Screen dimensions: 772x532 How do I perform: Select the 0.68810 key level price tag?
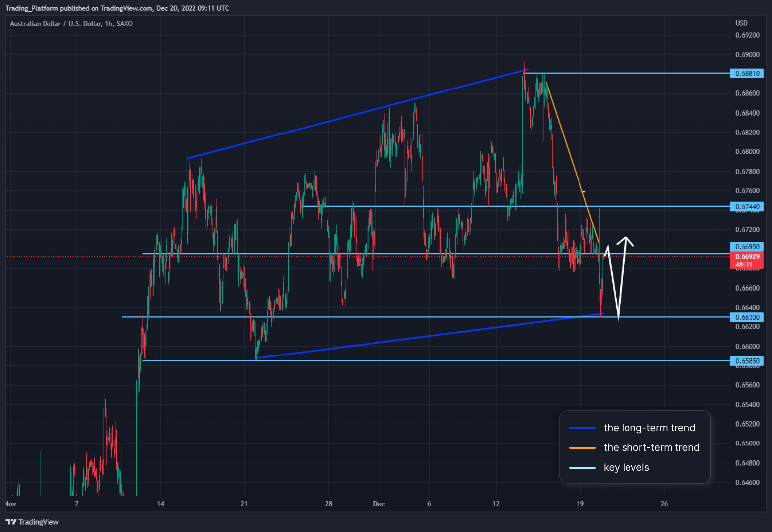747,74
